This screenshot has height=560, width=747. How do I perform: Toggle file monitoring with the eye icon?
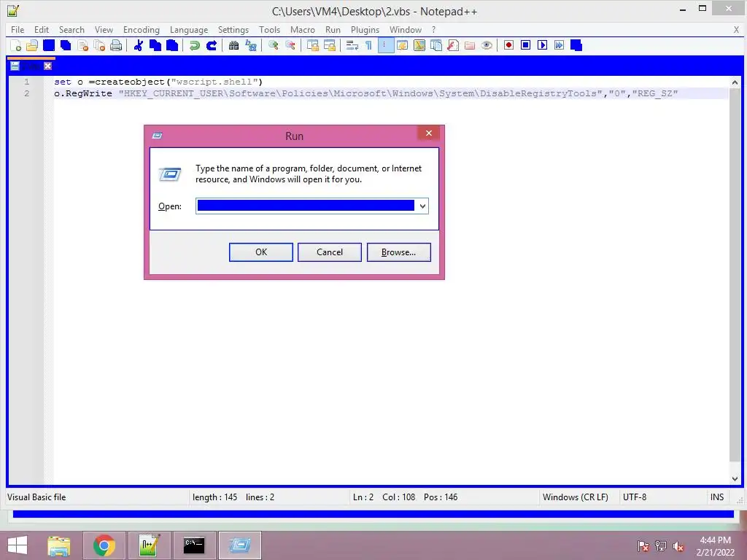click(x=487, y=45)
